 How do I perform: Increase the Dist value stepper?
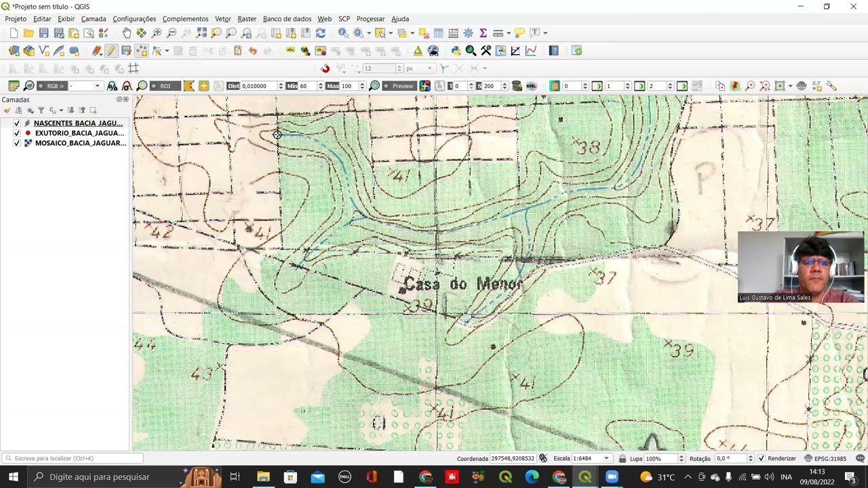click(x=281, y=84)
